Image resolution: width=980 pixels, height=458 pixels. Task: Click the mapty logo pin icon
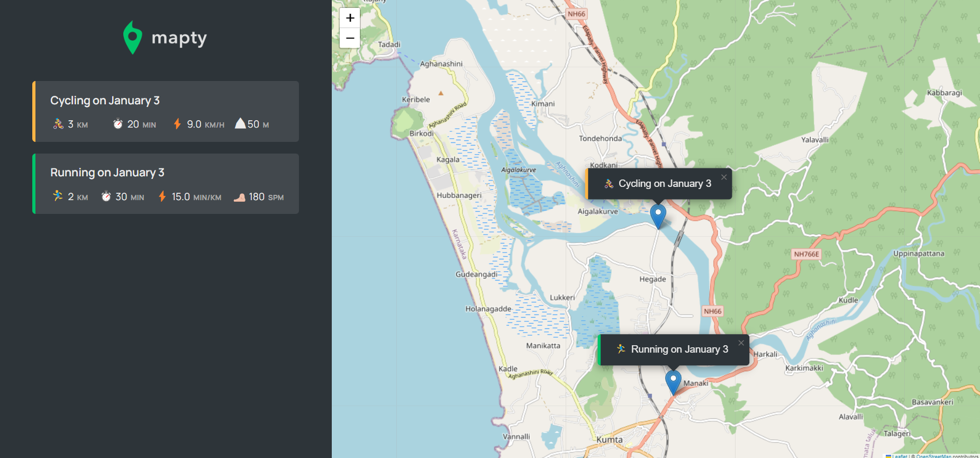click(132, 38)
